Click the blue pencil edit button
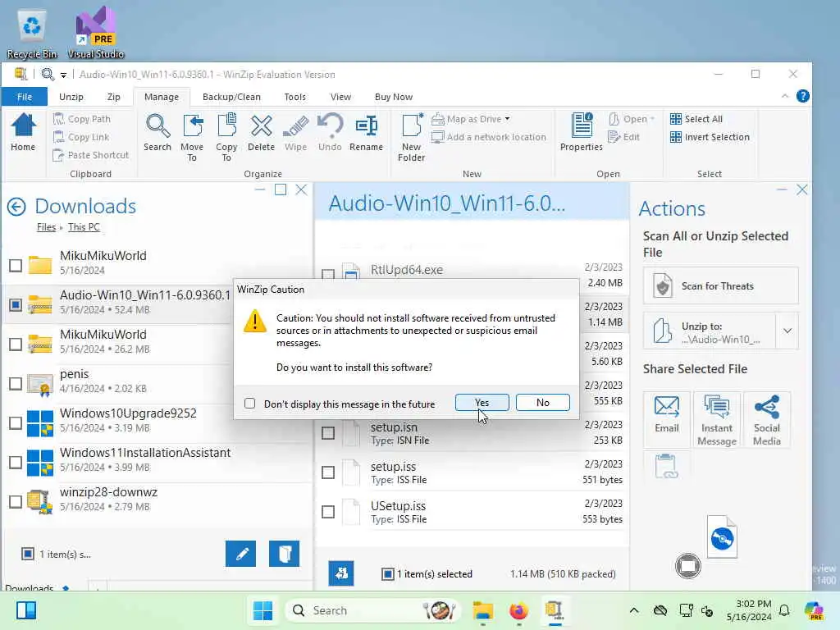Screen dimensions: 840x630 241,554
